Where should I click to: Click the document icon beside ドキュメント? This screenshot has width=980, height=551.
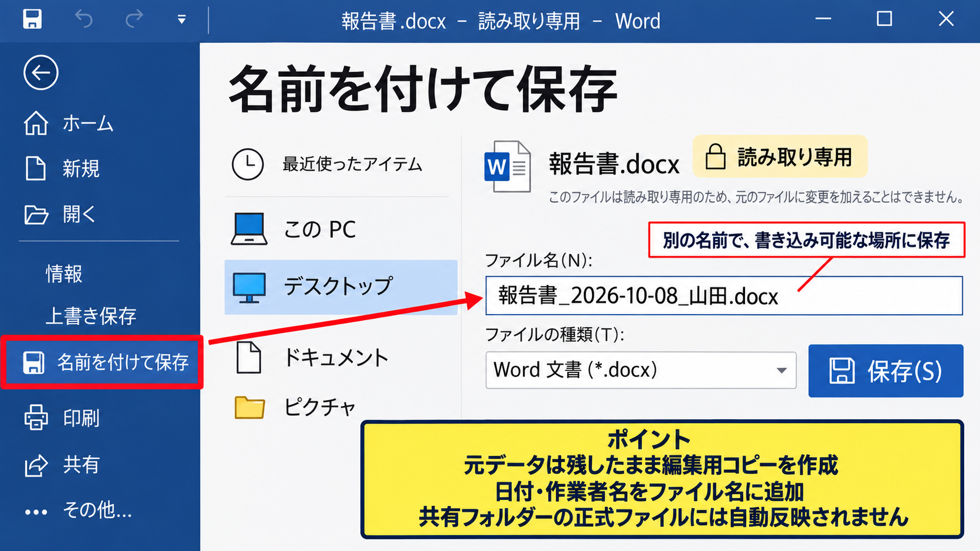click(249, 357)
